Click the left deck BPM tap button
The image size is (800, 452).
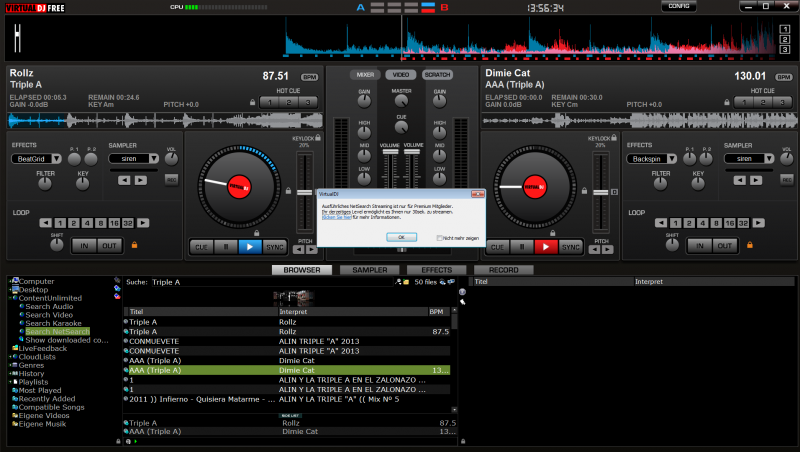309,77
